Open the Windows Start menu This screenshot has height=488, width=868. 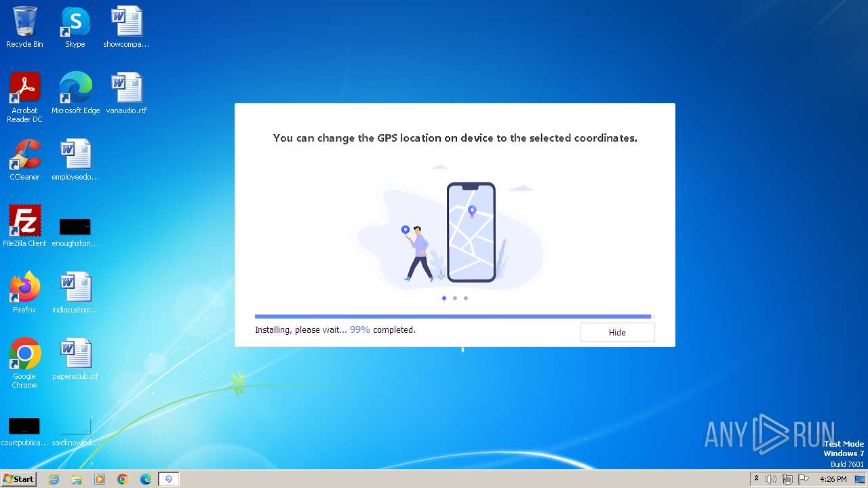pos(18,479)
